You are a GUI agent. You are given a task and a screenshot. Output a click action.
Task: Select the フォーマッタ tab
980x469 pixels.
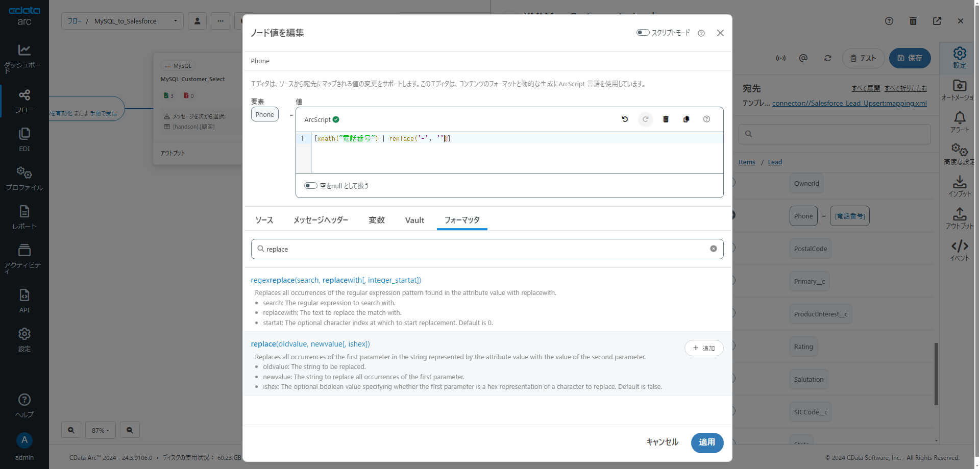point(462,220)
